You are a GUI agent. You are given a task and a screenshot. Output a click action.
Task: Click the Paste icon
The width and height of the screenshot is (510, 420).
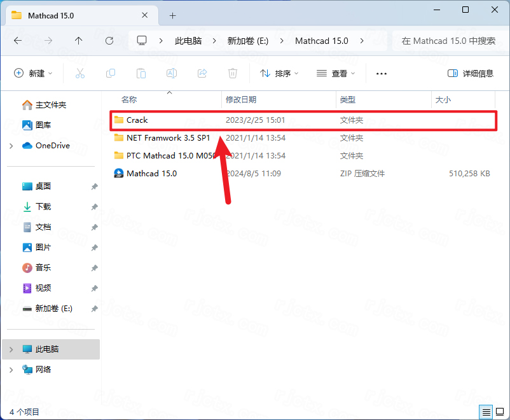[x=141, y=73]
